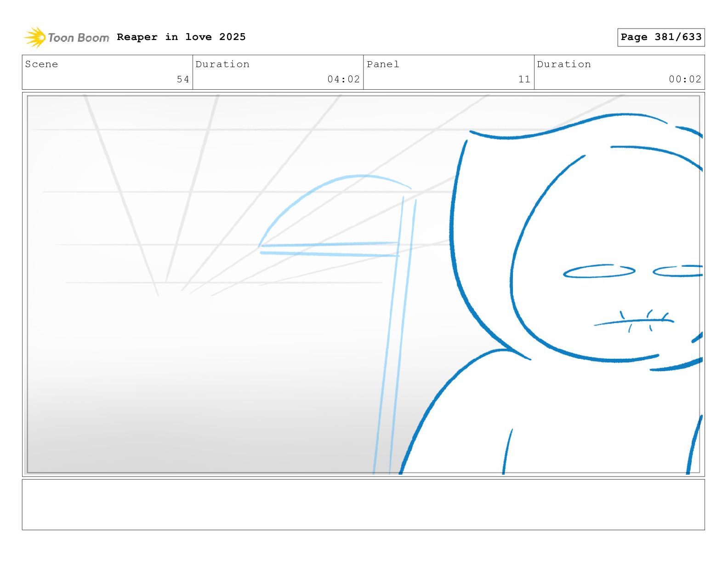Click the panel duration value '00:02'
The image size is (728, 563).
click(x=685, y=79)
